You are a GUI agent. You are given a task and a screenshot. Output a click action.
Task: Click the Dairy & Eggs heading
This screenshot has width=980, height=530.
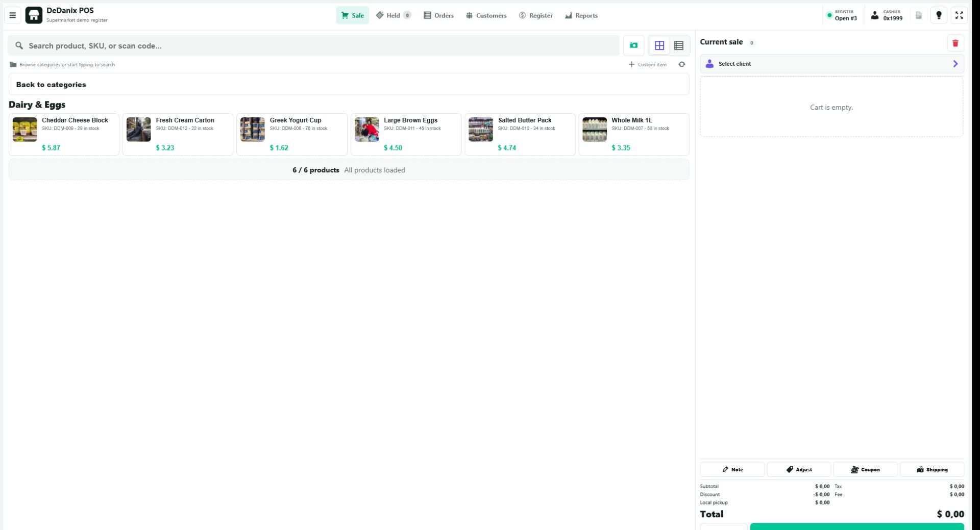(37, 105)
